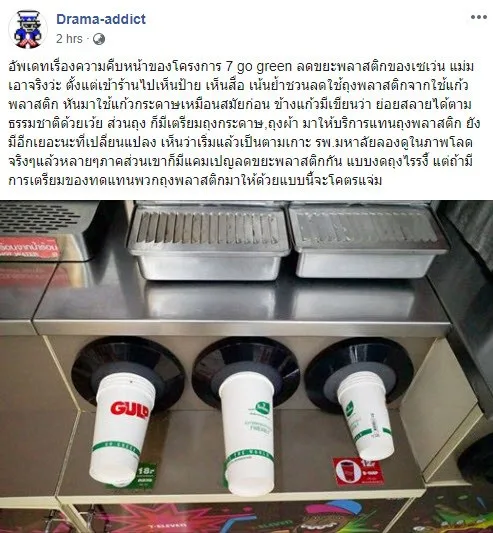Click the red hot water warning label
493x533 pixels.
[30, 248]
